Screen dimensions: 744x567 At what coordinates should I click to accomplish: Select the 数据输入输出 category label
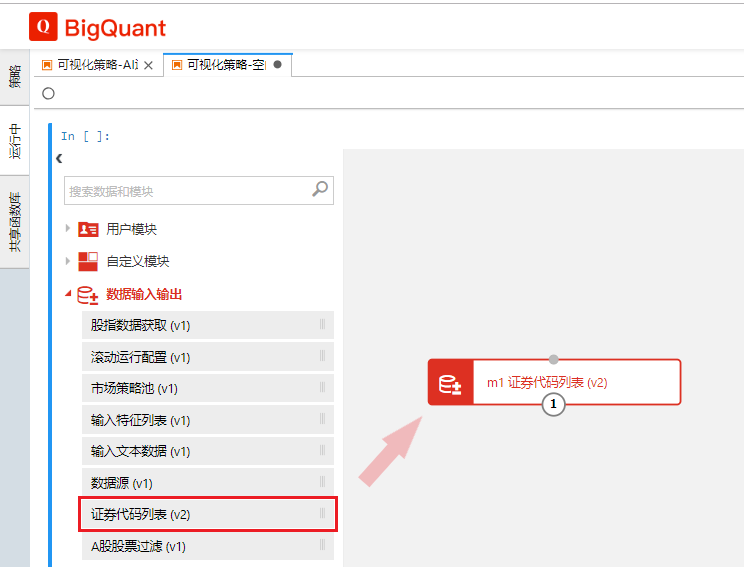[144, 294]
